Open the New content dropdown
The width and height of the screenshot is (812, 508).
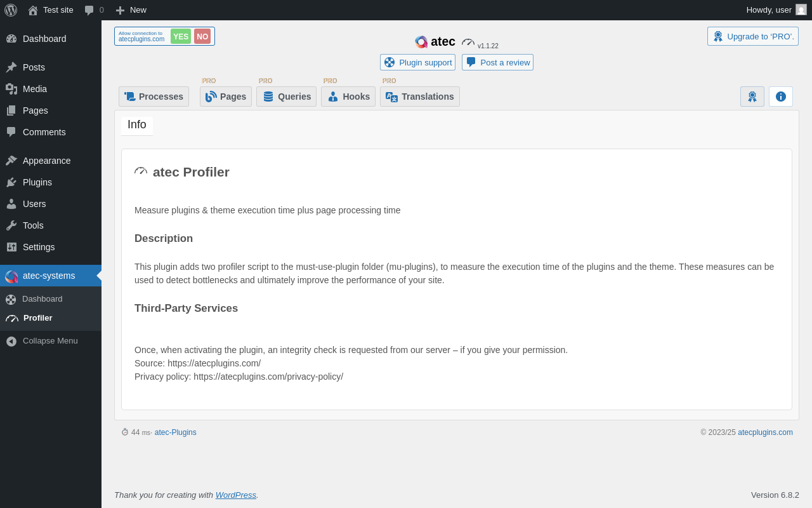131,10
